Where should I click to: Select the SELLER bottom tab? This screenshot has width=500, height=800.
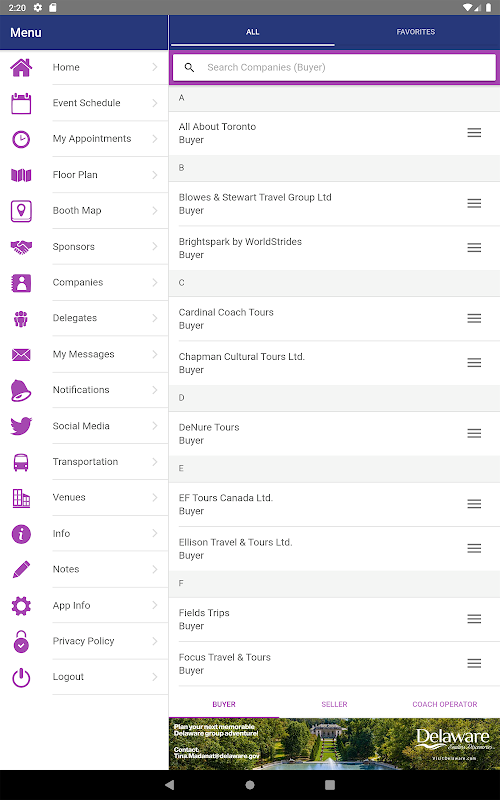(x=334, y=704)
